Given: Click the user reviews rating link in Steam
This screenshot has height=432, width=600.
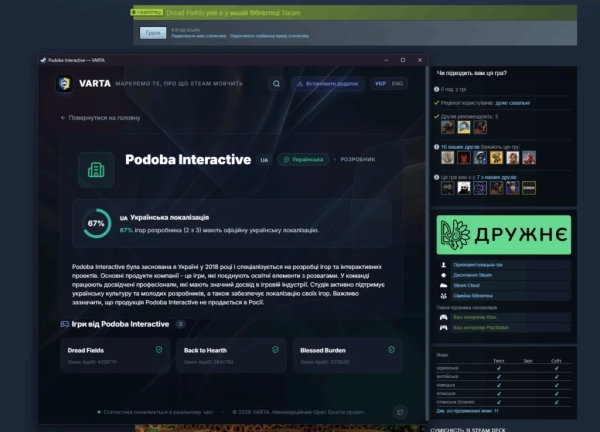Looking at the screenshot, I should pos(512,103).
